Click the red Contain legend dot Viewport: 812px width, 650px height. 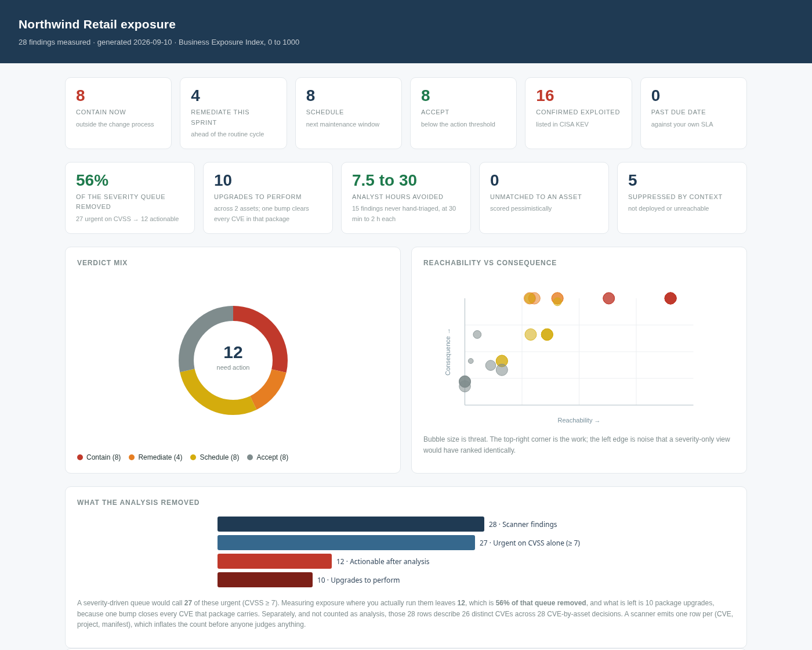[x=80, y=457]
